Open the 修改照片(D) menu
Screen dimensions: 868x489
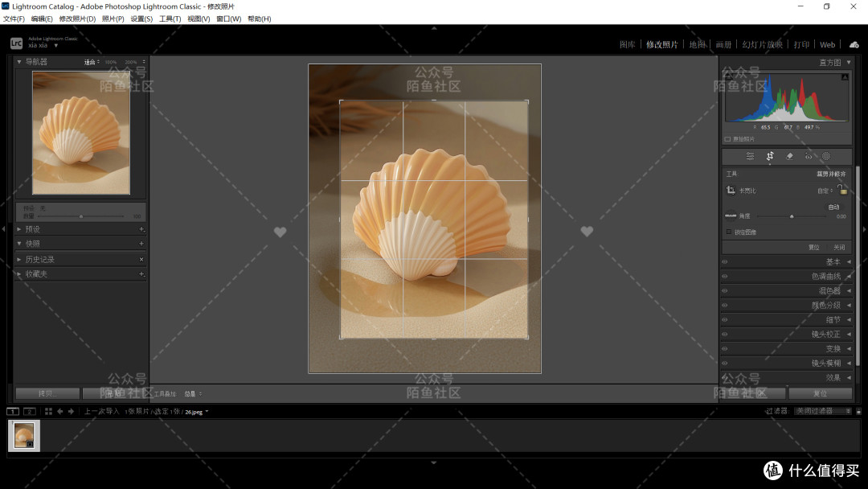coord(77,18)
